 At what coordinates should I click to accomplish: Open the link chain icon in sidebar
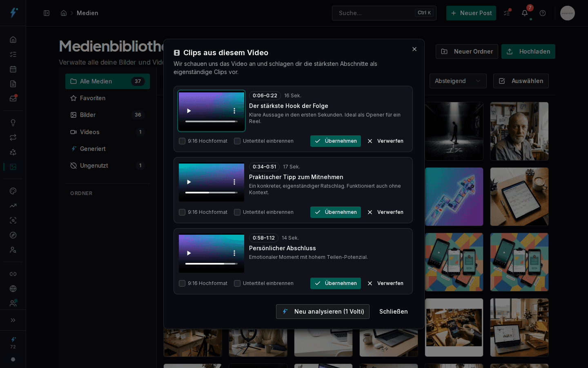(13, 274)
